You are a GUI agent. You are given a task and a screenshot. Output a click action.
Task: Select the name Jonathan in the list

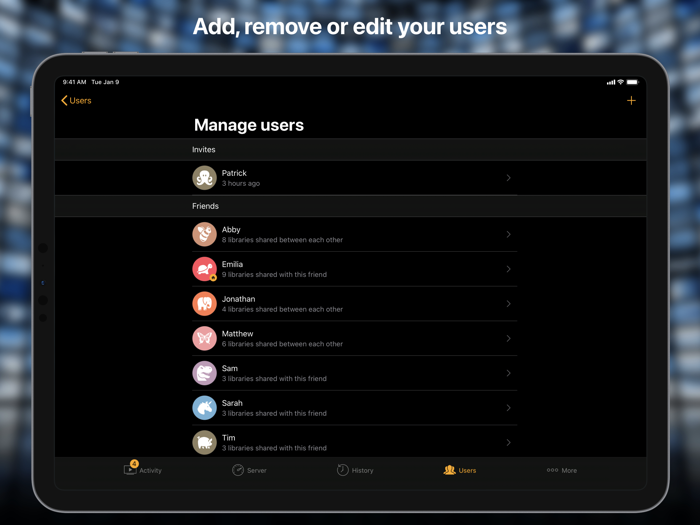click(x=238, y=299)
